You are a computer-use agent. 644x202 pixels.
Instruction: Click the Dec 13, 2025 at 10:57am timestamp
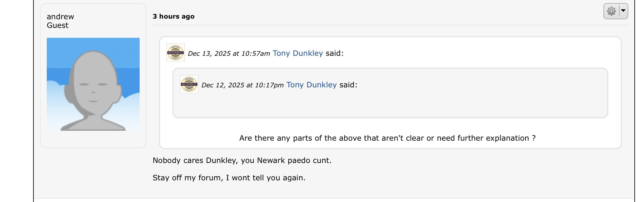pyautogui.click(x=229, y=54)
